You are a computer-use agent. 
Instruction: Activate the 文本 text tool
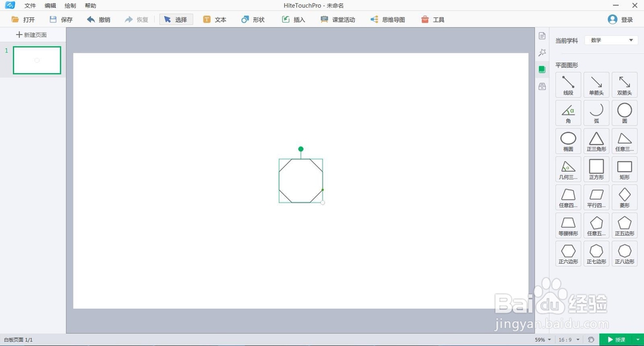215,20
